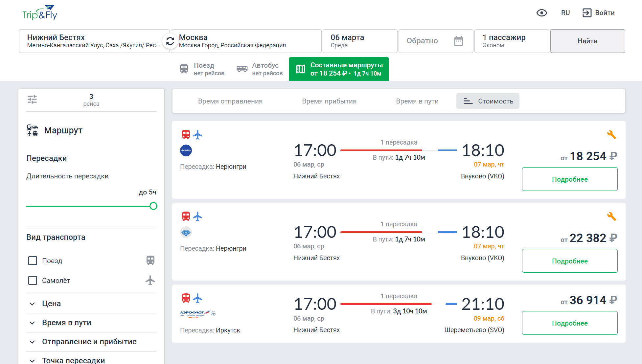The width and height of the screenshot is (642, 364).
Task: Sort by Время отправления
Action: pyautogui.click(x=230, y=101)
